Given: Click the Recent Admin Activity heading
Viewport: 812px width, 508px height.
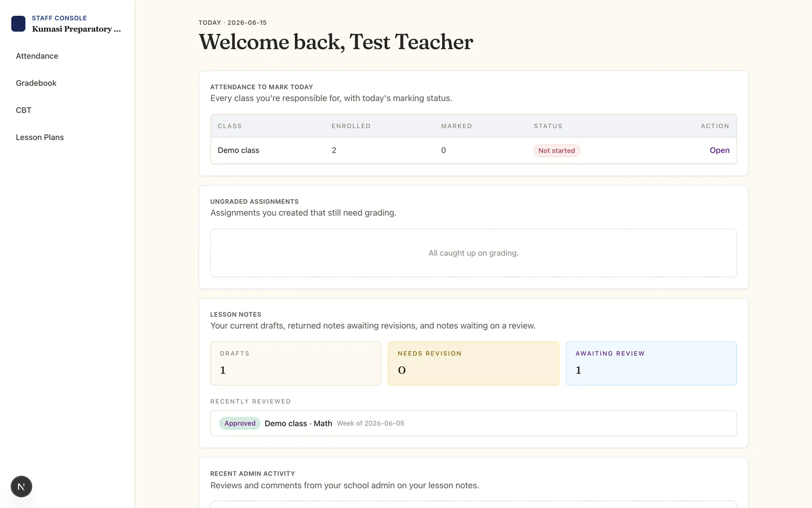Looking at the screenshot, I should point(253,473).
